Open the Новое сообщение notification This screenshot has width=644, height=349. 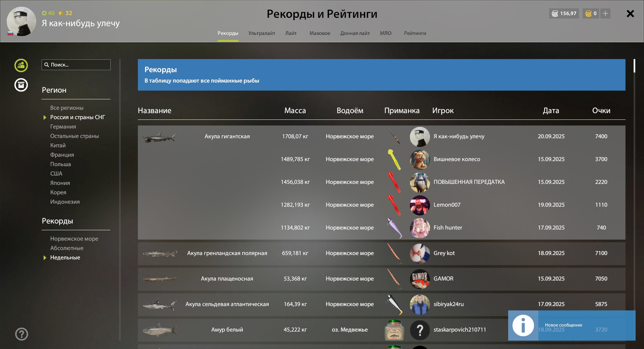tap(572, 326)
